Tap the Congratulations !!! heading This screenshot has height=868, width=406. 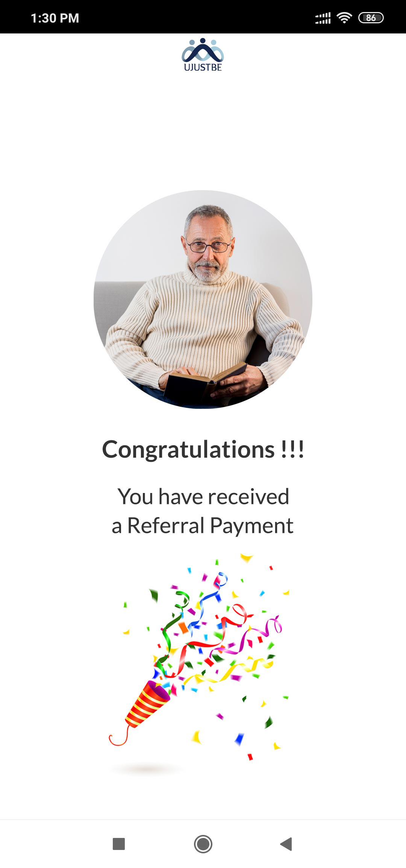203,450
